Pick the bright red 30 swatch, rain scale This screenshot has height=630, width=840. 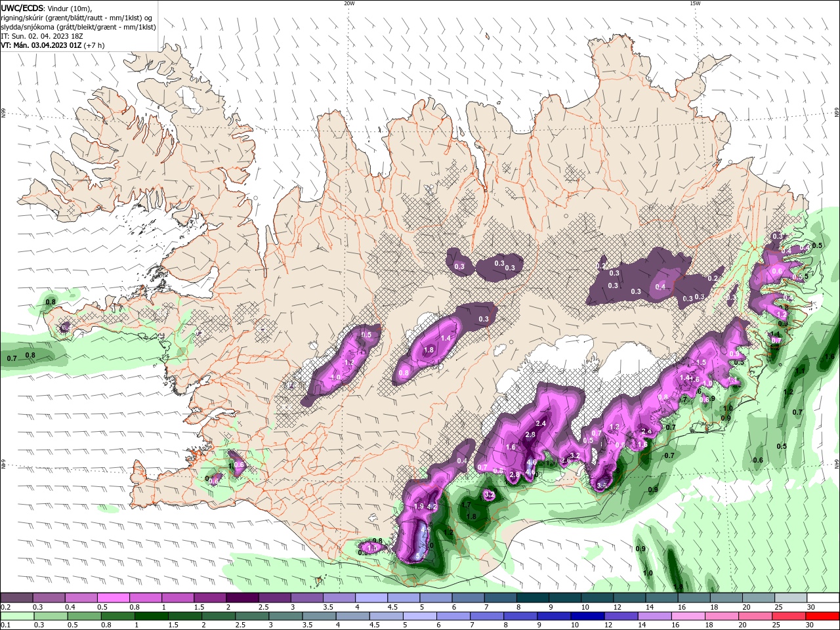pos(823,616)
